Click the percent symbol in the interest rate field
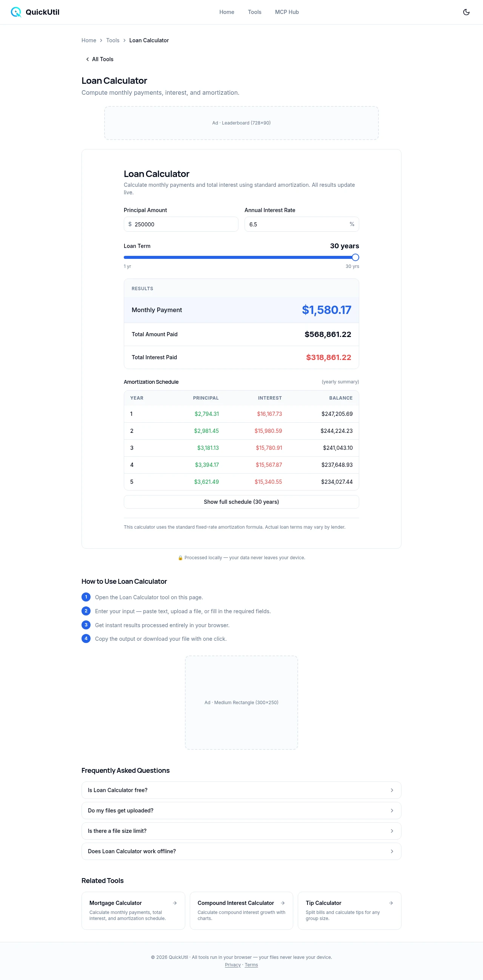 (352, 224)
